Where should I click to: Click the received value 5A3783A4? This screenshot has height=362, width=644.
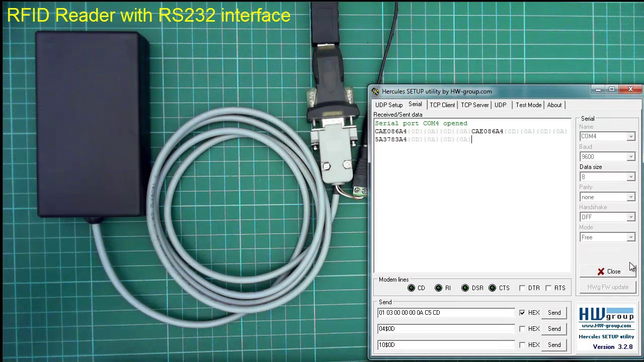(x=390, y=139)
